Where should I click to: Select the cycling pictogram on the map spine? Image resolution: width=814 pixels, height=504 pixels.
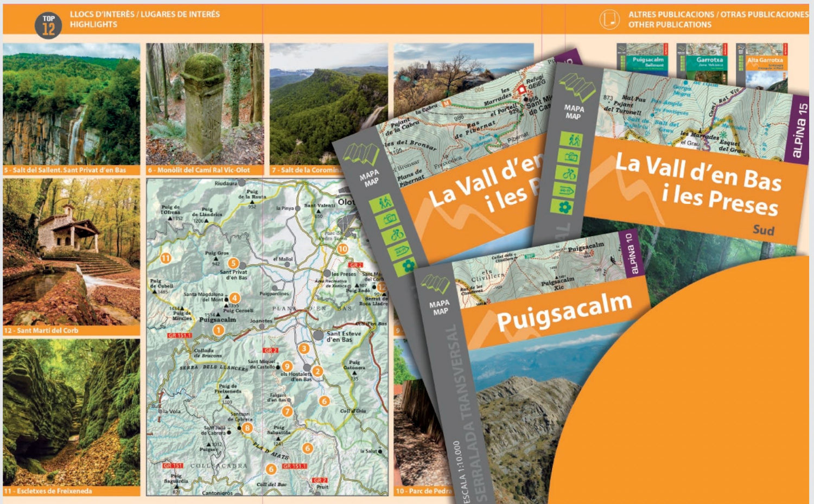(x=397, y=234)
